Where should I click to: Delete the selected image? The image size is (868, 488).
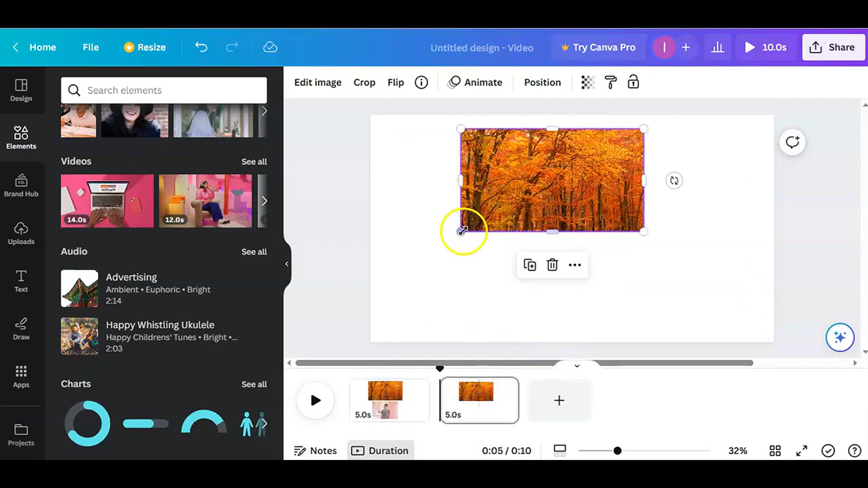pyautogui.click(x=552, y=265)
